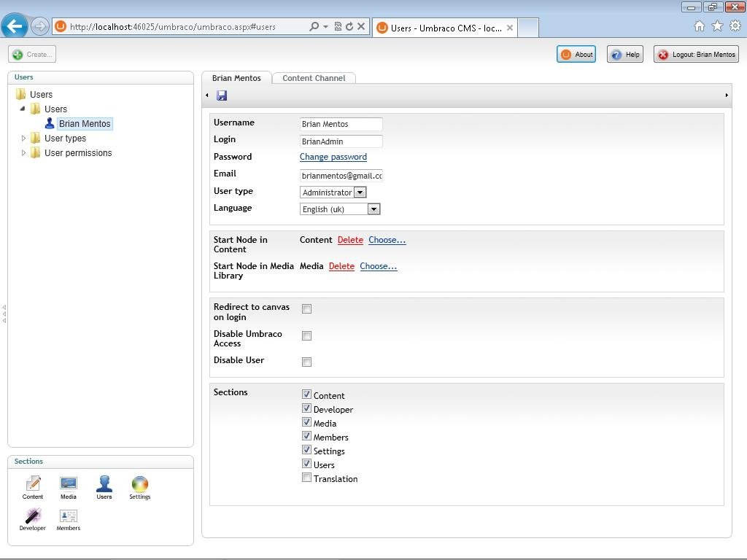The width and height of the screenshot is (747, 560).
Task: Click the Help button
Action: pos(625,54)
